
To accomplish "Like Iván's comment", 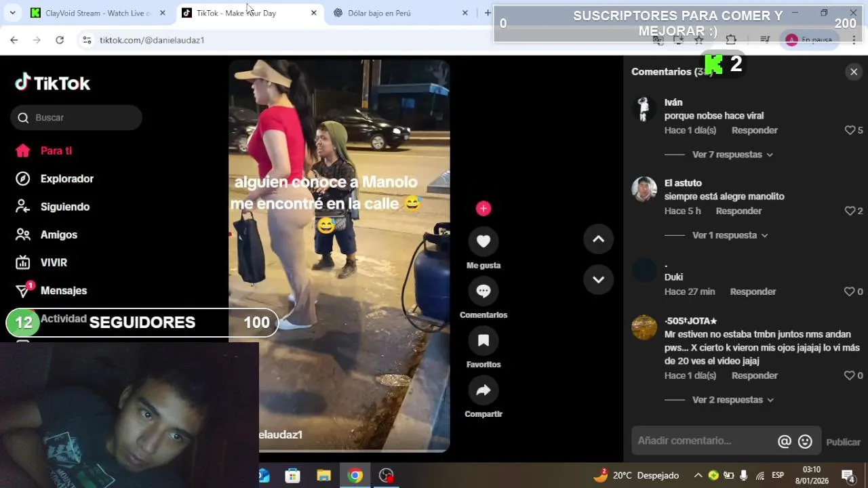I will 850,130.
